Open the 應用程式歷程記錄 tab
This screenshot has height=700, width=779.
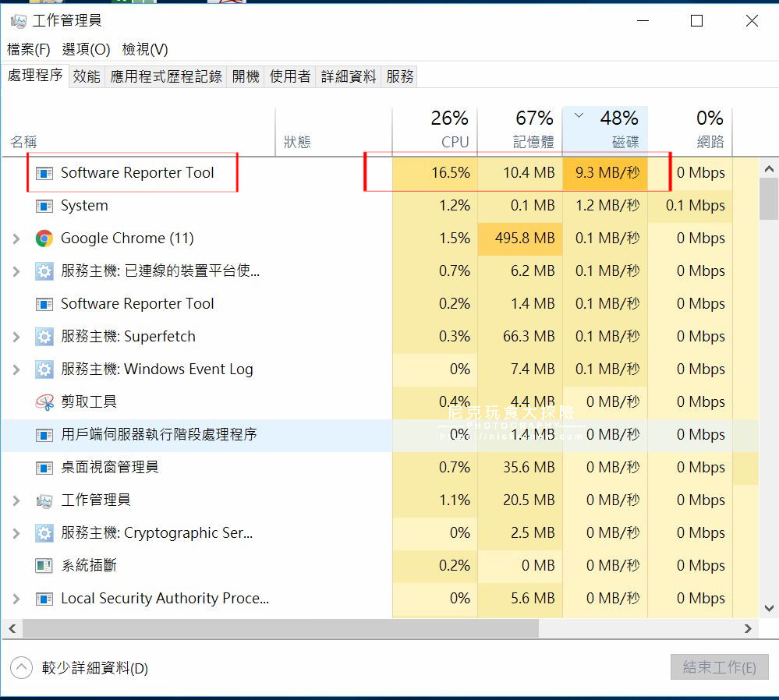(166, 76)
